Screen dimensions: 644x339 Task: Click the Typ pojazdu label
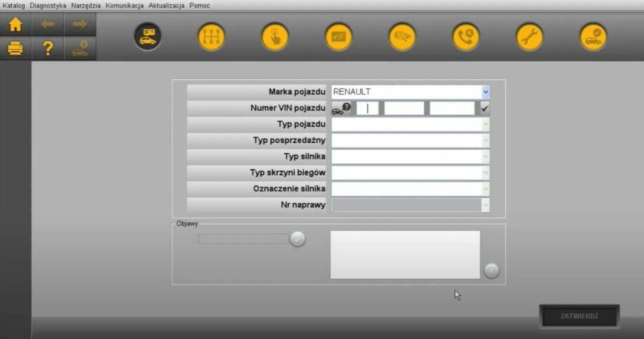(x=302, y=124)
